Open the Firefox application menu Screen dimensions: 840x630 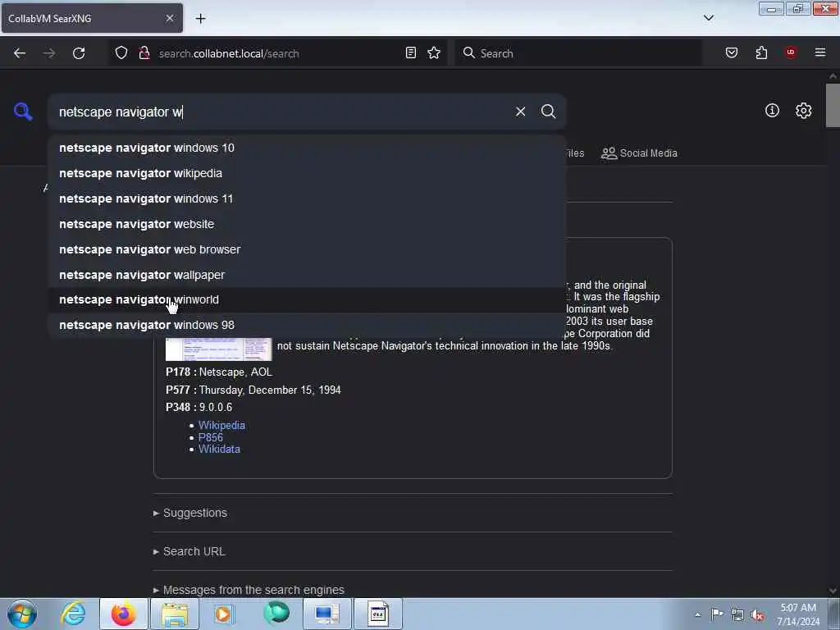point(820,52)
